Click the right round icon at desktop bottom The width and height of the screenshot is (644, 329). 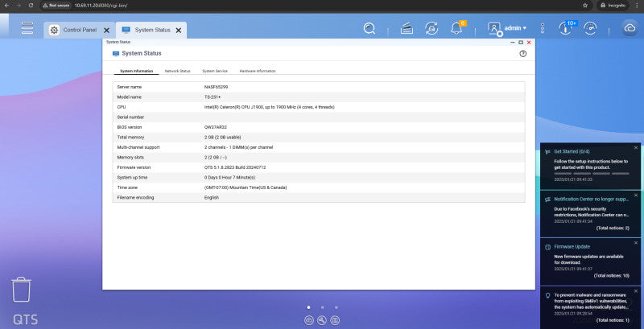pos(335,320)
